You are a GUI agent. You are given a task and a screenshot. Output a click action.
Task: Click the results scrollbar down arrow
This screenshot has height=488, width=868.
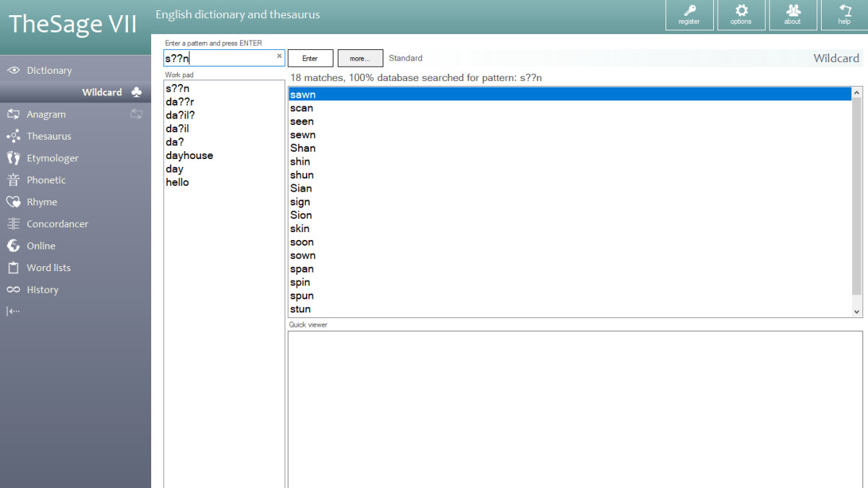857,311
